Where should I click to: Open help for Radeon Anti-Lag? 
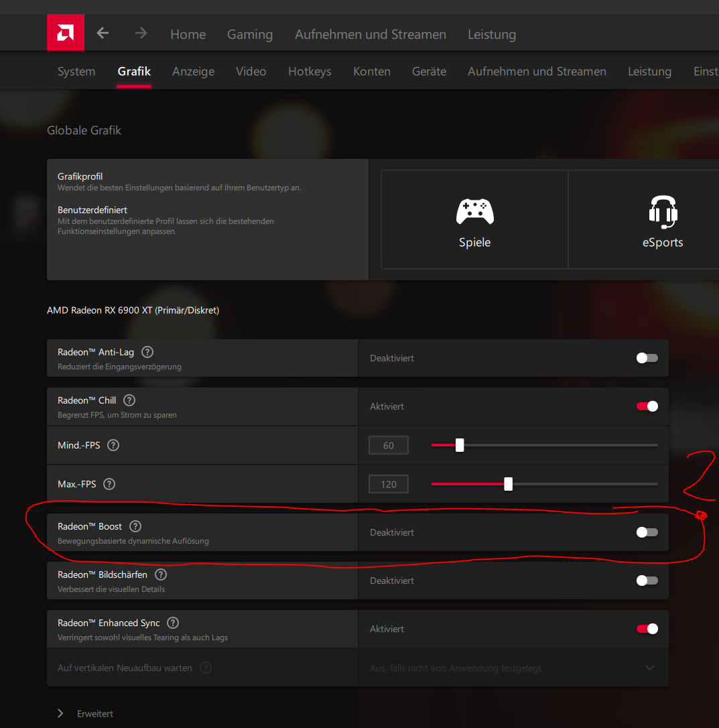click(x=147, y=352)
